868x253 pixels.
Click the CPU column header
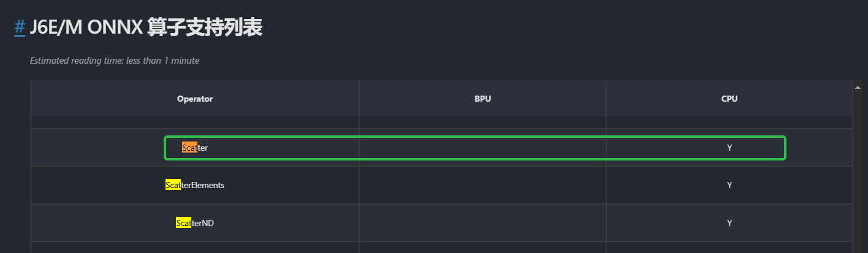[x=729, y=99]
